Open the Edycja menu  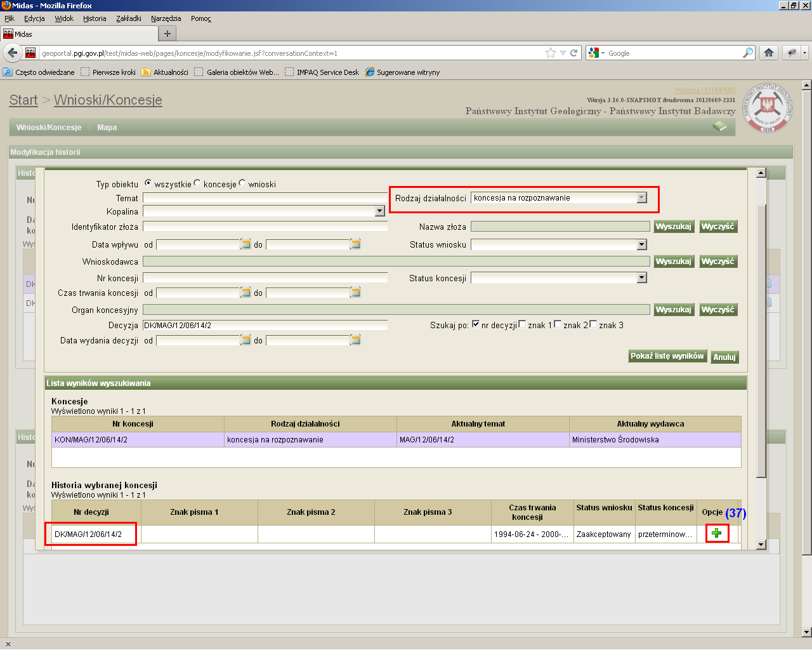click(34, 18)
